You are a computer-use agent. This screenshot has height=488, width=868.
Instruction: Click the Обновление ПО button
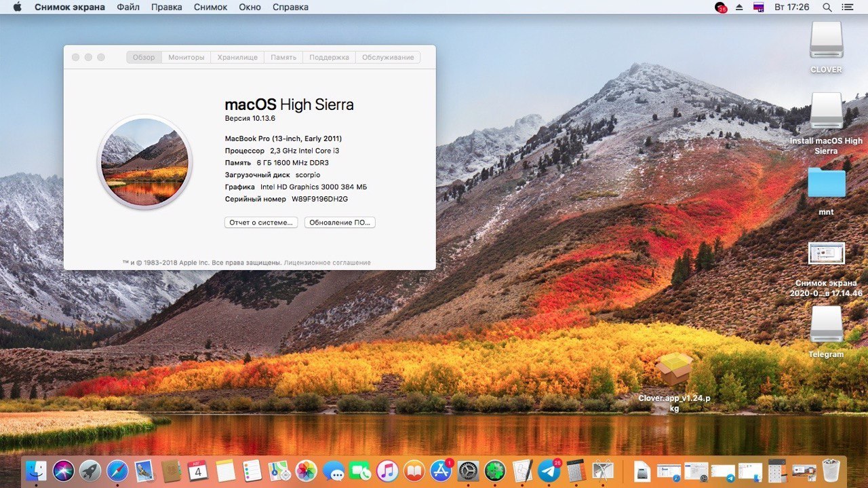pos(340,223)
